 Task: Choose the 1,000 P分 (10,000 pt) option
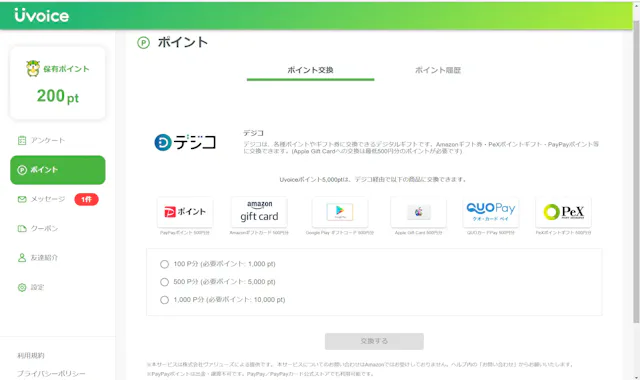point(164,300)
